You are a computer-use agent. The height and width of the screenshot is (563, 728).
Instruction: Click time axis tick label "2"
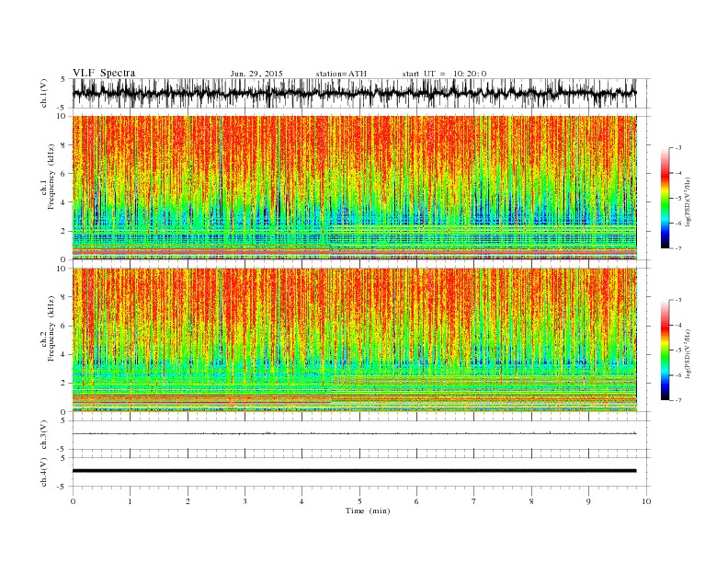click(x=188, y=501)
